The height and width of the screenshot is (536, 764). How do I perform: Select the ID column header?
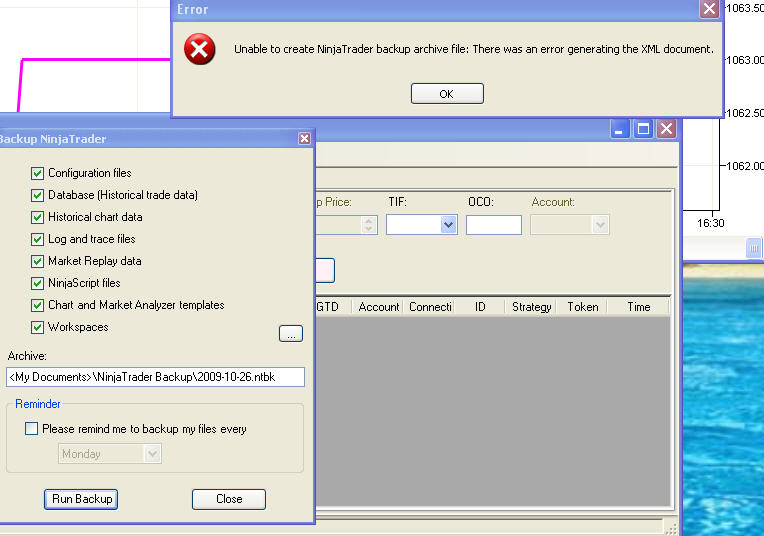480,307
